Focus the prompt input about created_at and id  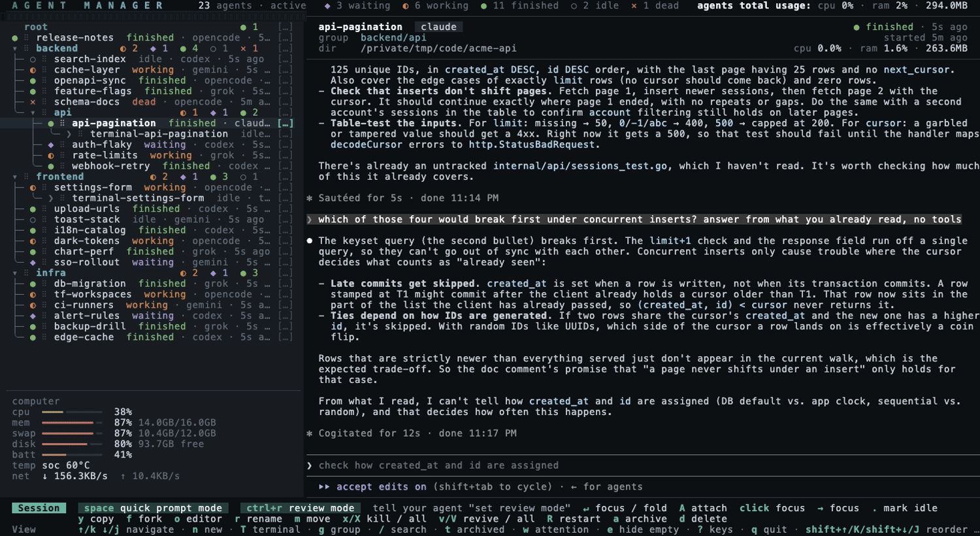point(643,465)
